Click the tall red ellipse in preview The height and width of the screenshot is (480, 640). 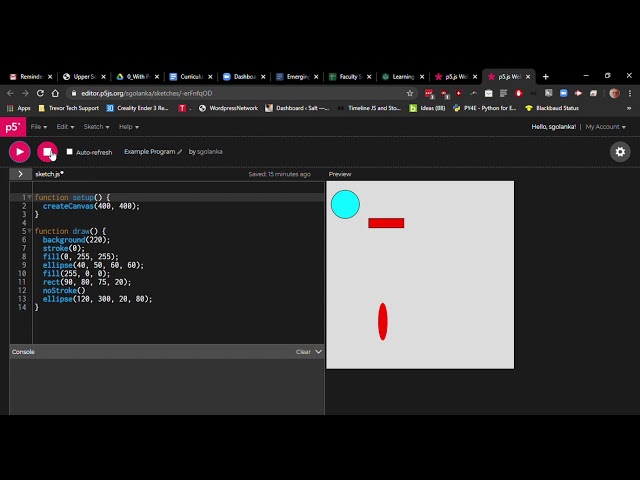382,322
